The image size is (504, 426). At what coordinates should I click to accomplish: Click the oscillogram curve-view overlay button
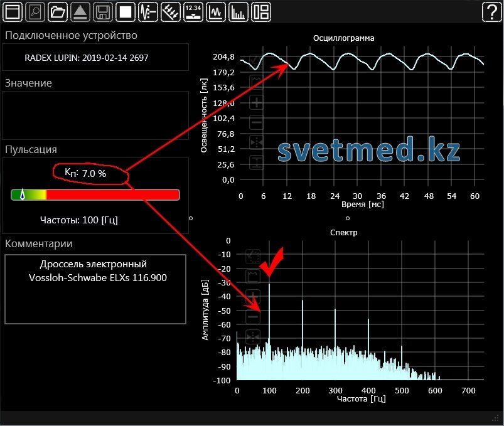[x=256, y=82]
